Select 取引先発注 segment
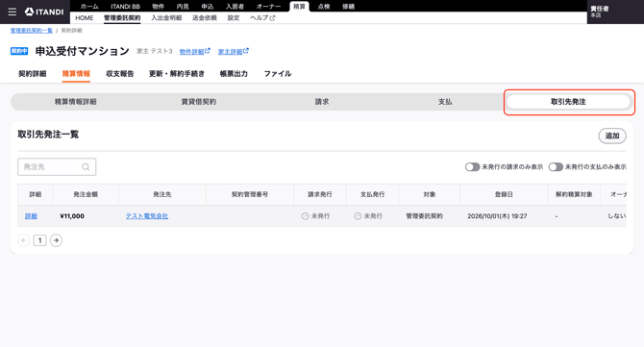This screenshot has width=644, height=347. [568, 102]
